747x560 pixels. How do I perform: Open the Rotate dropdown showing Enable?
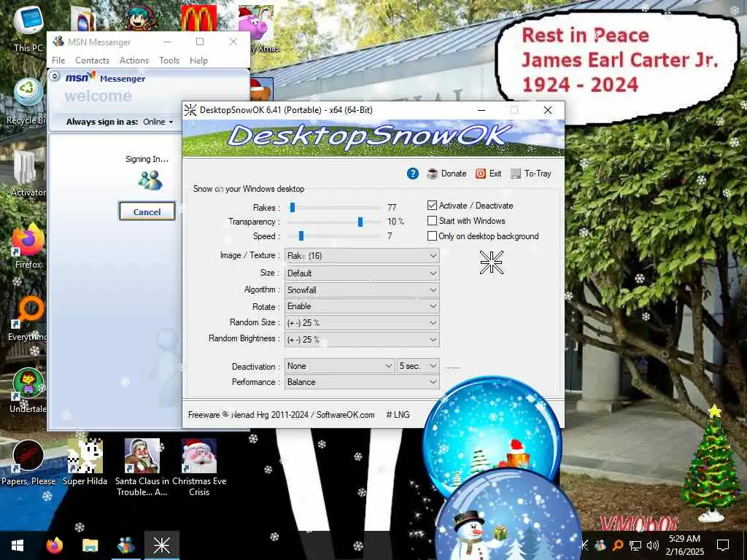362,306
